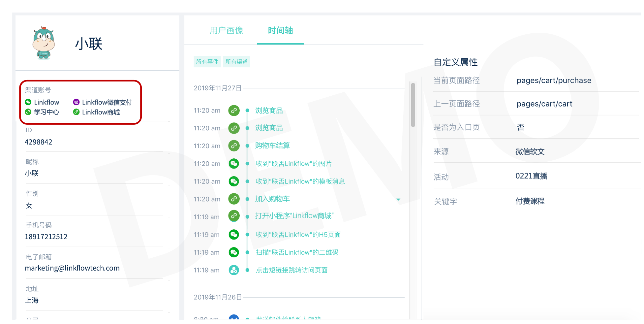Click the timeline dot for the H5页面 event
This screenshot has width=644, height=324.
click(x=247, y=235)
